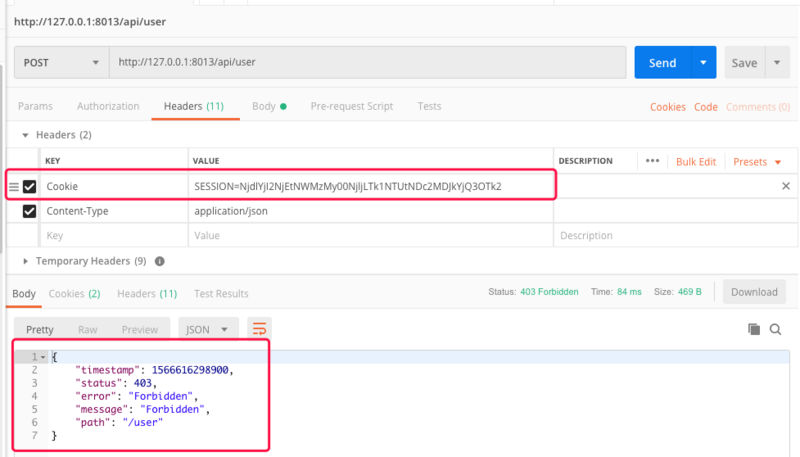
Task: Click the "/user" path value
Action: click(142, 422)
